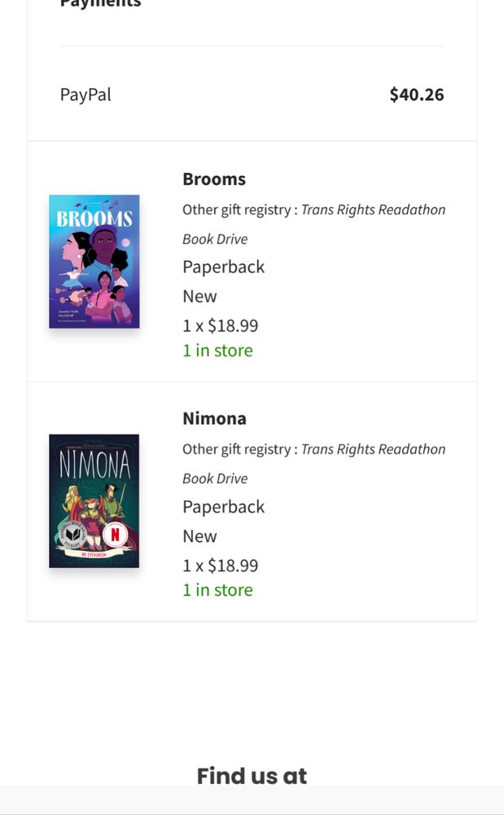
Task: Click the Nimona "1 in store" availability text
Action: click(217, 590)
